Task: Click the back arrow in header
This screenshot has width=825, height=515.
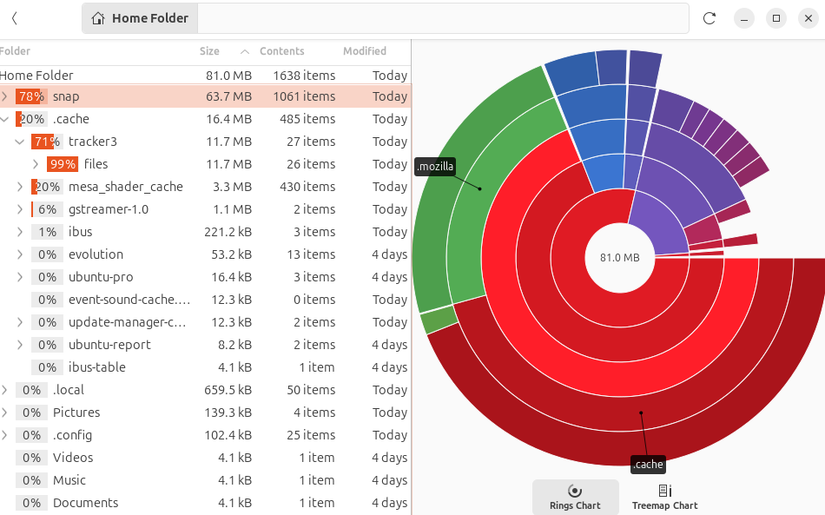Action: (x=14, y=18)
